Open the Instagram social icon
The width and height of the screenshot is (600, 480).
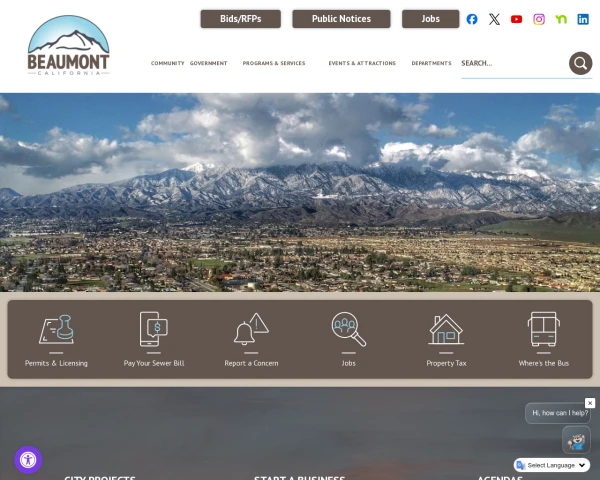(x=539, y=19)
